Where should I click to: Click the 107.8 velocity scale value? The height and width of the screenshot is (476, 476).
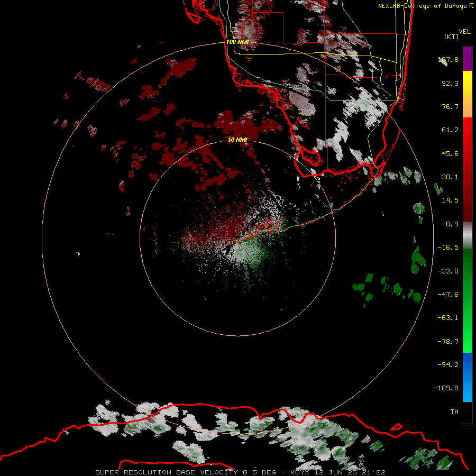448,59
